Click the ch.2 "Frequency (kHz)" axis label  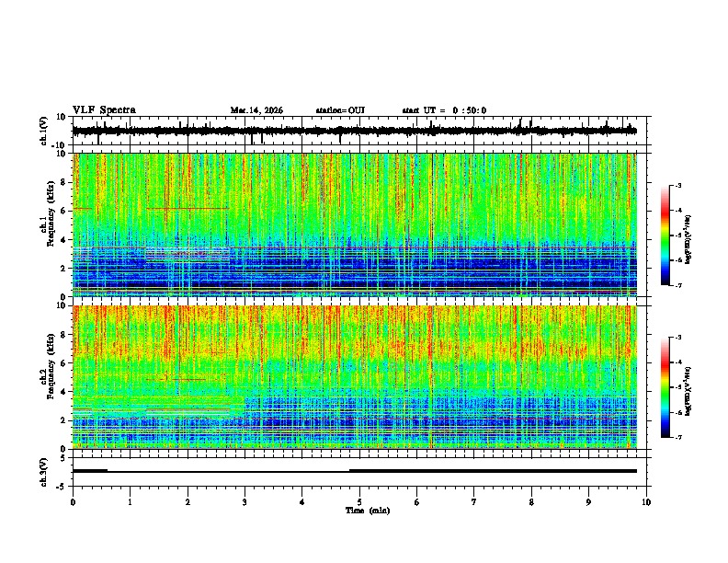coord(51,366)
